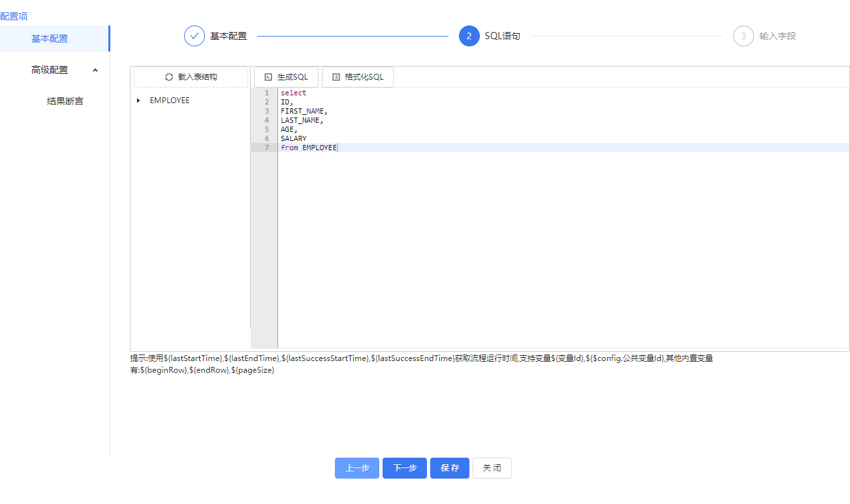The height and width of the screenshot is (504, 850).
Task: Proceed with the 下一步 button
Action: point(405,468)
